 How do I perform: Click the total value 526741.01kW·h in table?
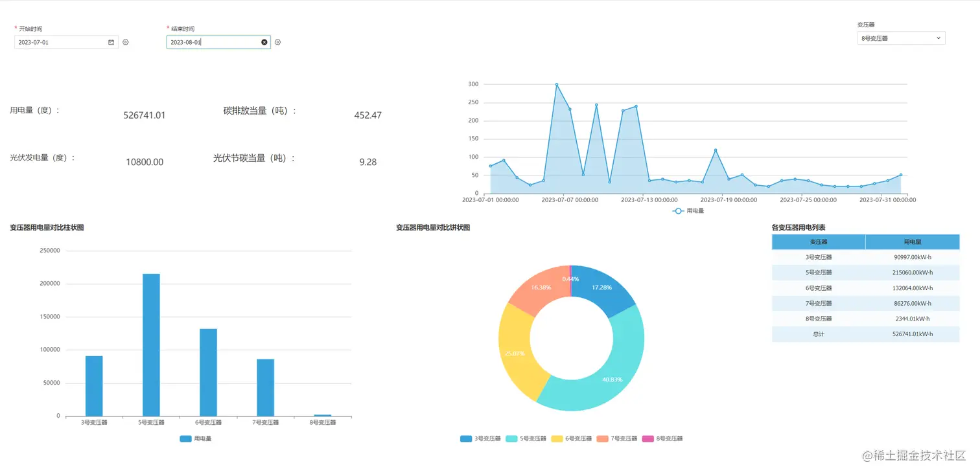coord(913,334)
